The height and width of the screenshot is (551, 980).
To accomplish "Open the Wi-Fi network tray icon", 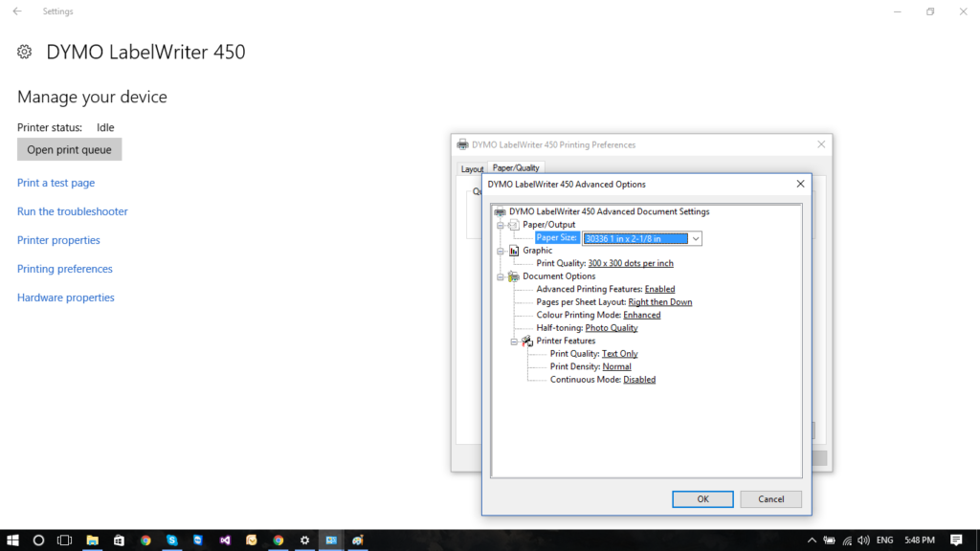I will (x=847, y=540).
